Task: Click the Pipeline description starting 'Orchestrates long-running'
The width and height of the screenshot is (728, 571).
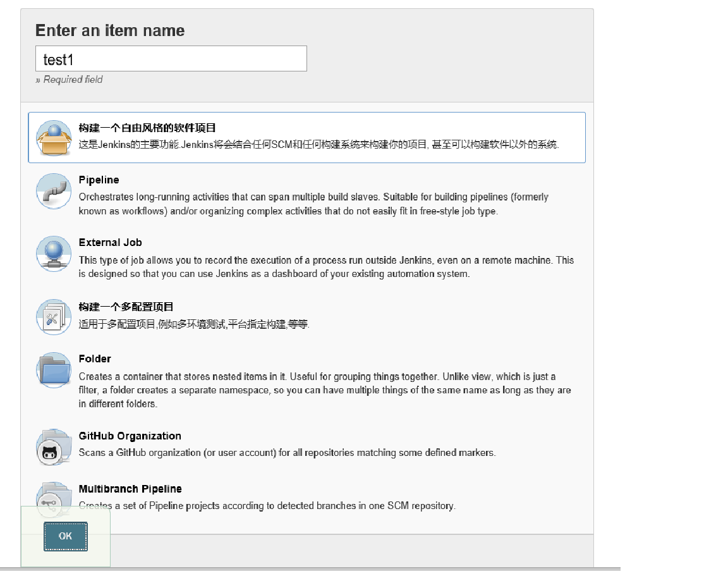Action: pos(313,204)
